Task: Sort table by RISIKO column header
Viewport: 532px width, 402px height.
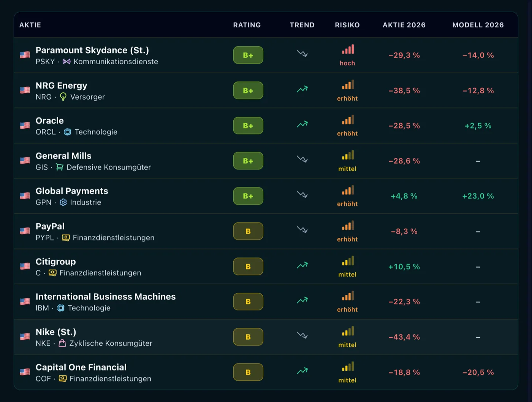Action: click(x=347, y=25)
